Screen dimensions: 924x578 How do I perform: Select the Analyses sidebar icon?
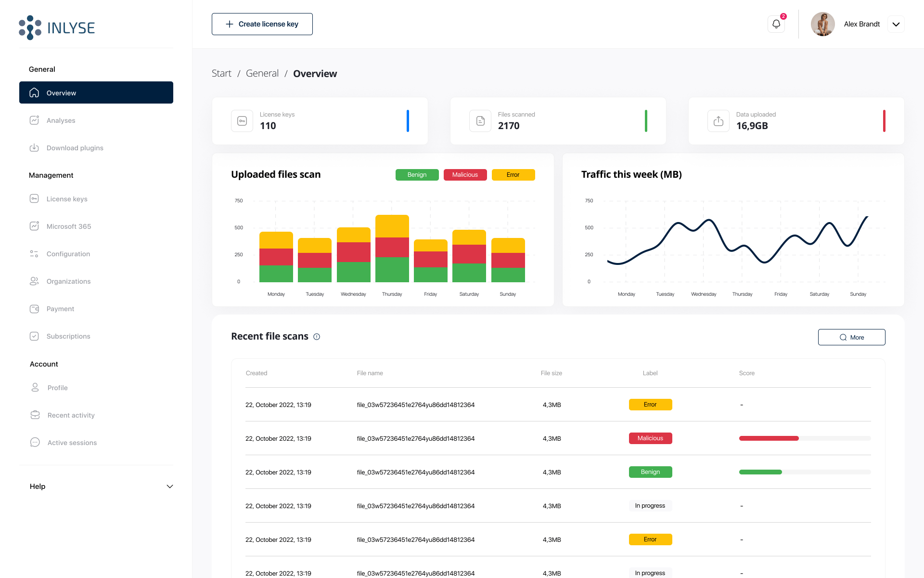click(34, 120)
